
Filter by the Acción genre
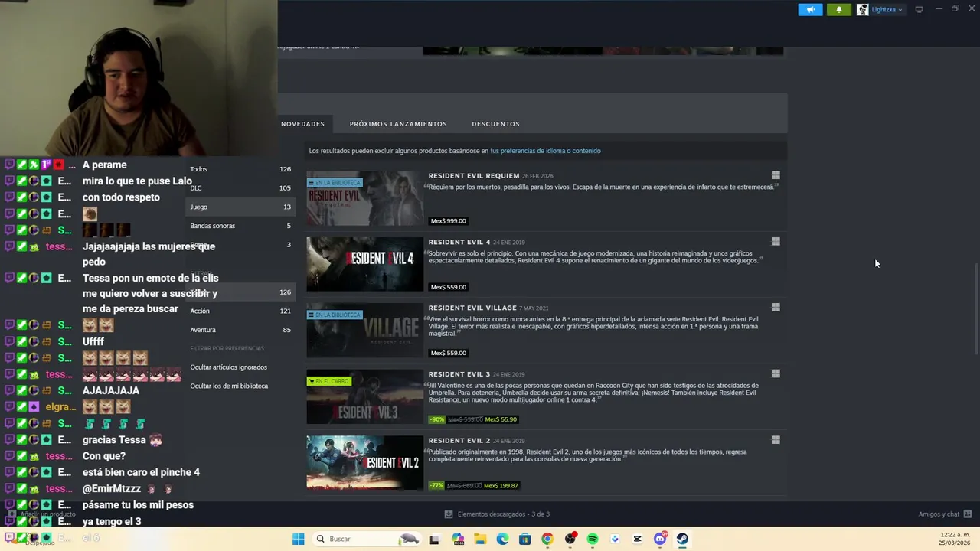coord(240,311)
